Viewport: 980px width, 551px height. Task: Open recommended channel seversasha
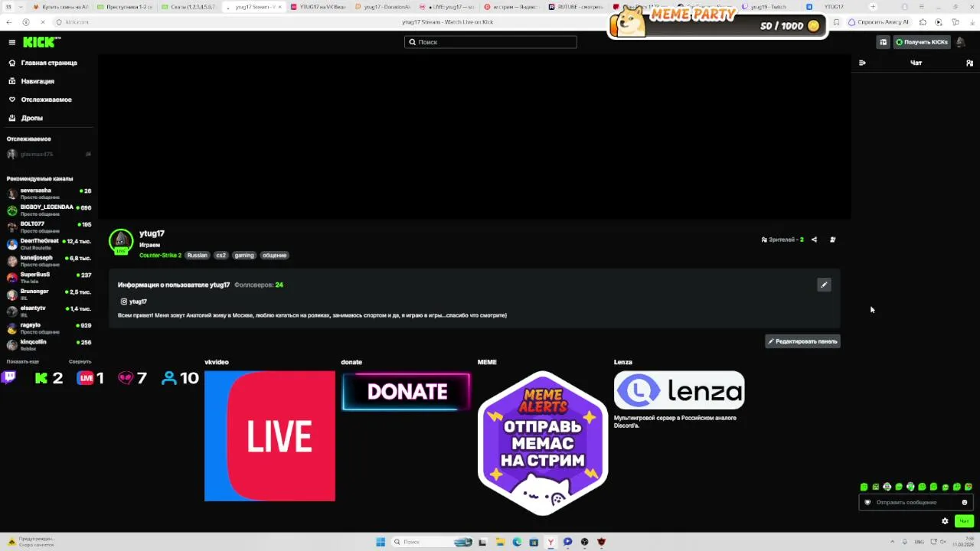coord(49,194)
